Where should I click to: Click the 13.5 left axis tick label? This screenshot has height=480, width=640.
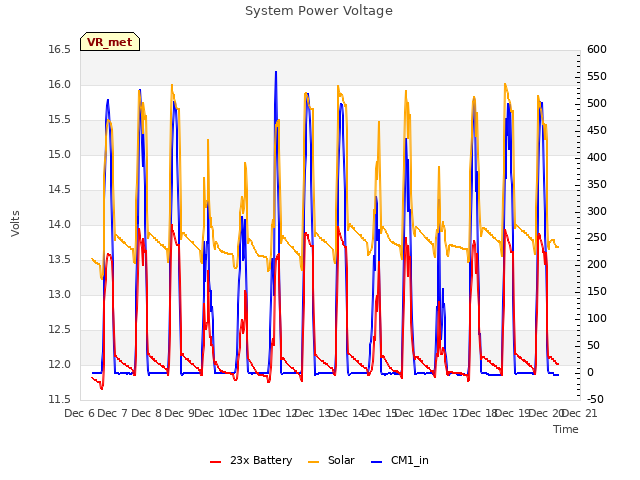[60, 260]
